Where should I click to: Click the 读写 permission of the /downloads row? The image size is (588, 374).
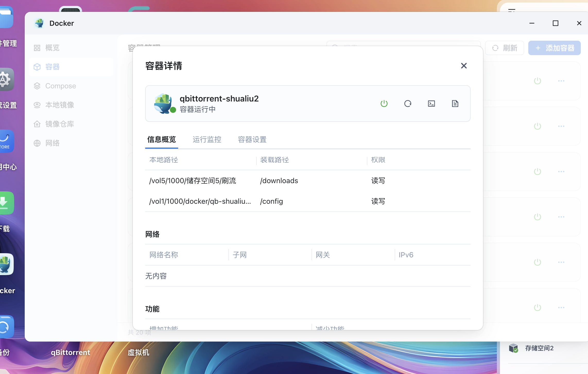378,181
